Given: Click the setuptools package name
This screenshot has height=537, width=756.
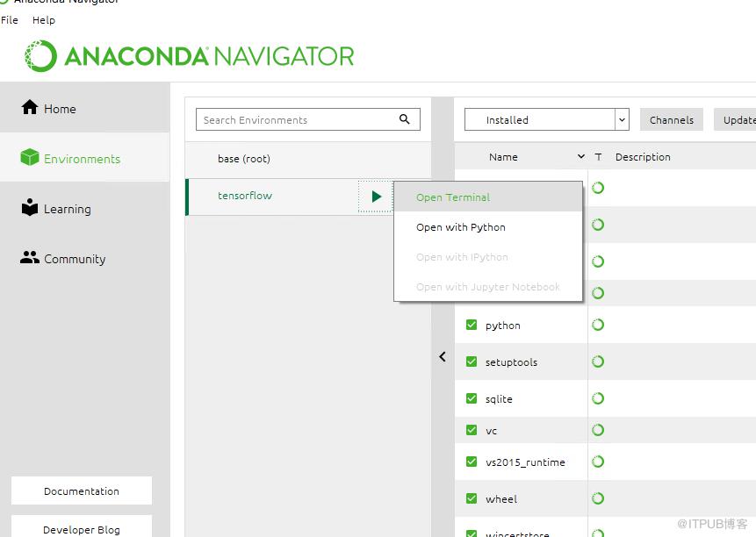Looking at the screenshot, I should [511, 362].
